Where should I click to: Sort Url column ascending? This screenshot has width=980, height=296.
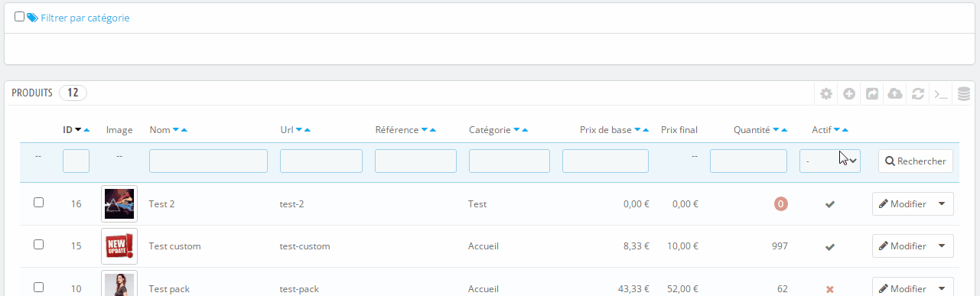pyautogui.click(x=308, y=130)
